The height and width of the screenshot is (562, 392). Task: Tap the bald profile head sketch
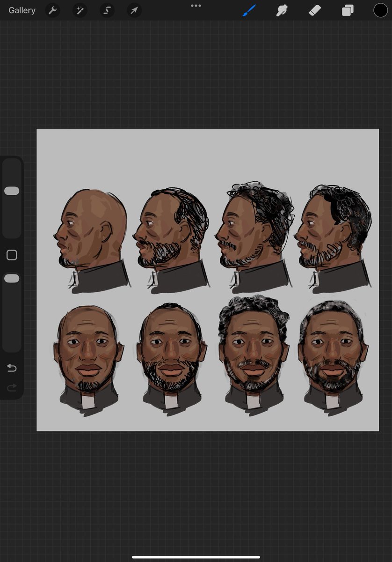pyautogui.click(x=92, y=240)
